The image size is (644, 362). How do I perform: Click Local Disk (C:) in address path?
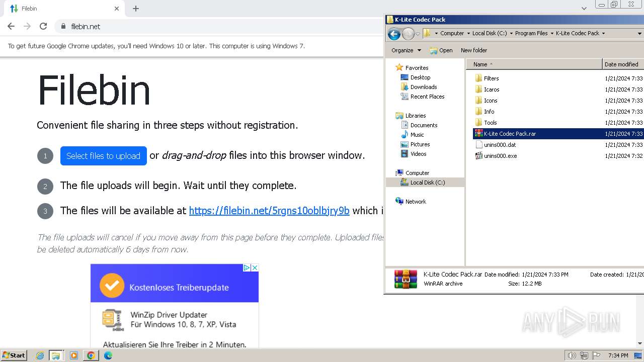coord(490,33)
